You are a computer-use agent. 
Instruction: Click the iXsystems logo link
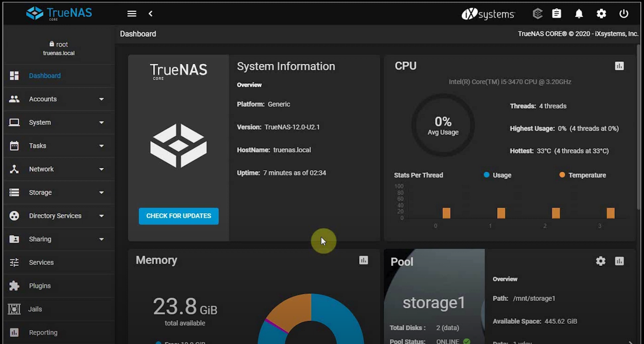point(488,14)
